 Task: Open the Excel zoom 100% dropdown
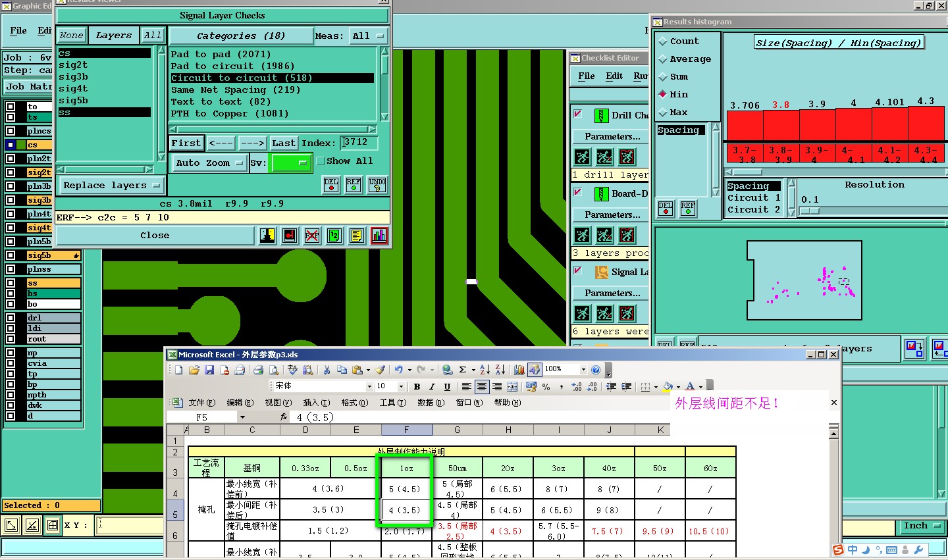(583, 370)
